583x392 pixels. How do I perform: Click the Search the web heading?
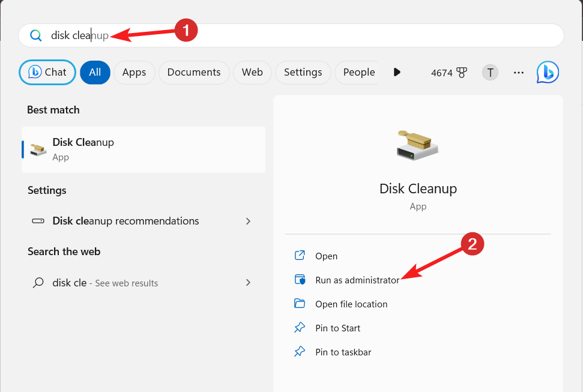(64, 252)
